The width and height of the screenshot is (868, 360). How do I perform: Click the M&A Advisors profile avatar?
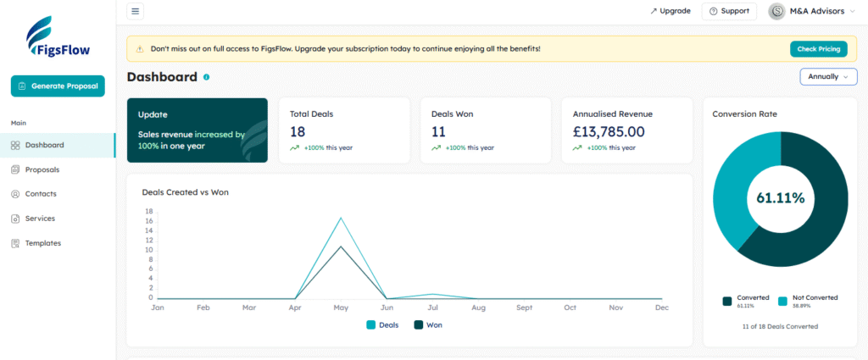point(776,11)
